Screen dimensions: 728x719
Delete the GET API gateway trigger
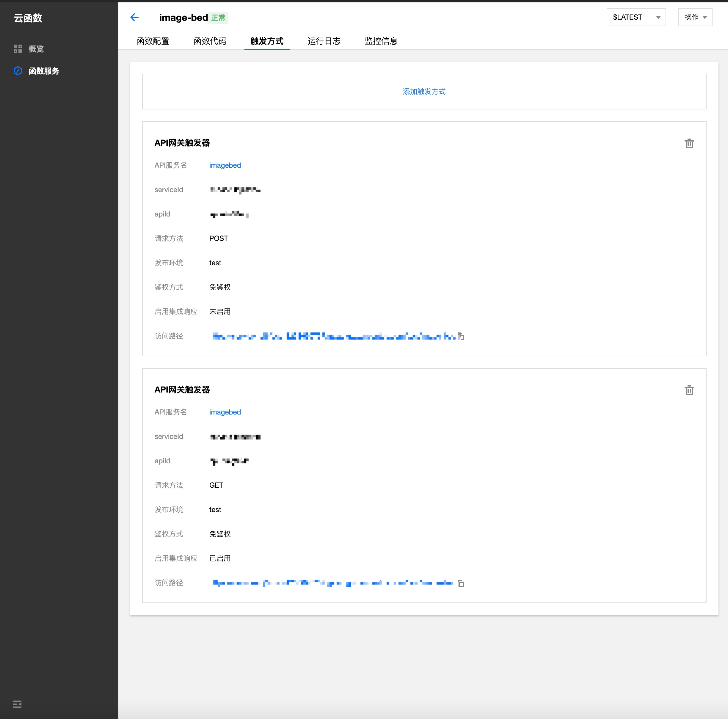[689, 390]
